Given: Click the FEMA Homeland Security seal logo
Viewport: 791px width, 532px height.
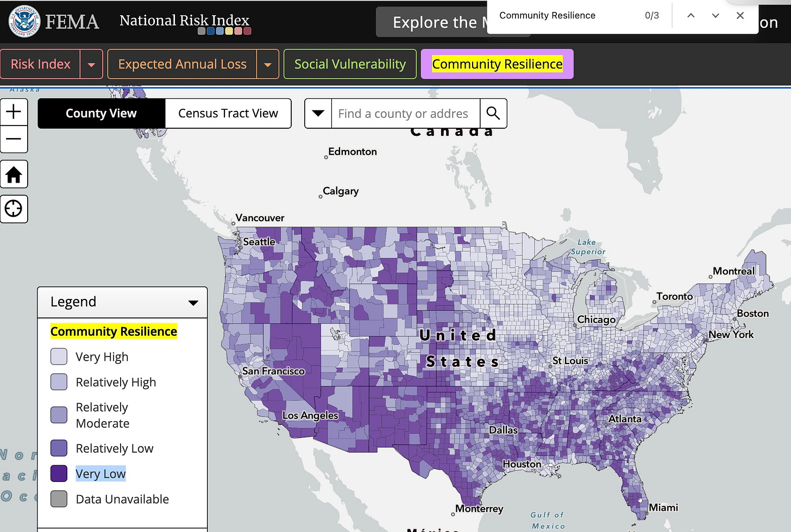Looking at the screenshot, I should pos(24,21).
